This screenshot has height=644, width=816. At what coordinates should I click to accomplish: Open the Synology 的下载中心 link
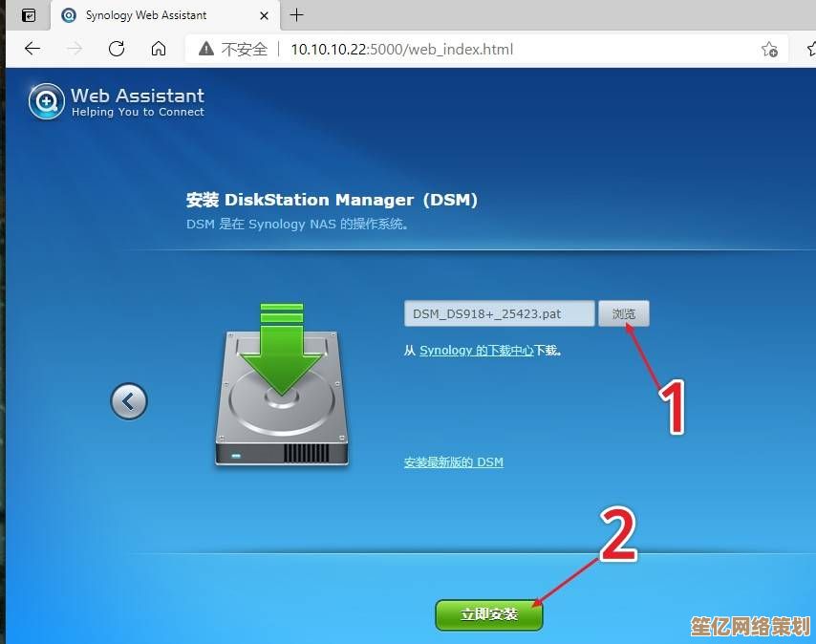476,351
